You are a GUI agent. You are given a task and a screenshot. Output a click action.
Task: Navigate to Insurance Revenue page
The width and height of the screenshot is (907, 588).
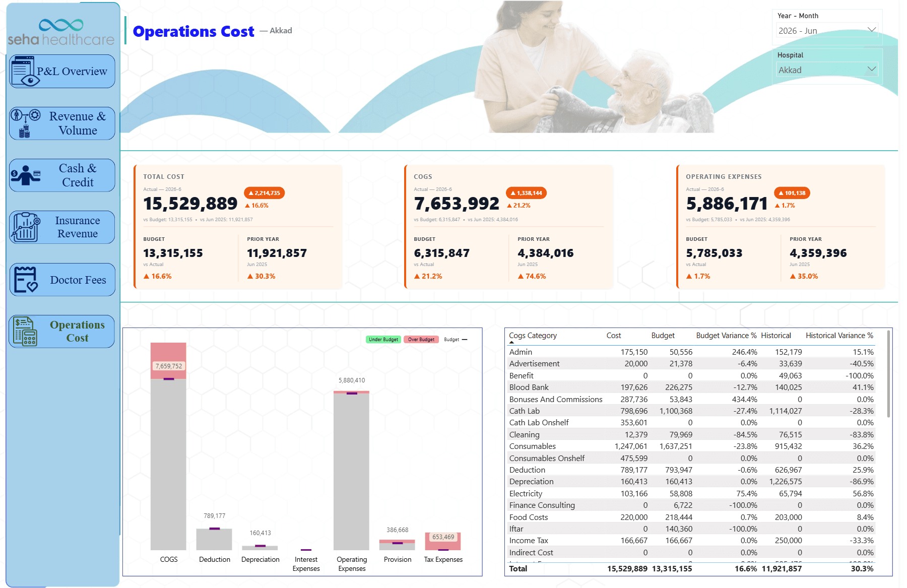(62, 227)
